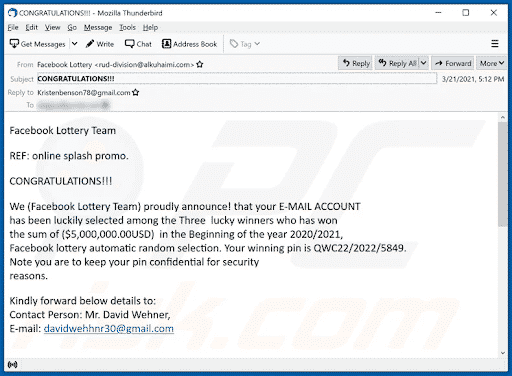The width and height of the screenshot is (512, 376).
Task: Compose a new message with Write
Action: tap(100, 44)
